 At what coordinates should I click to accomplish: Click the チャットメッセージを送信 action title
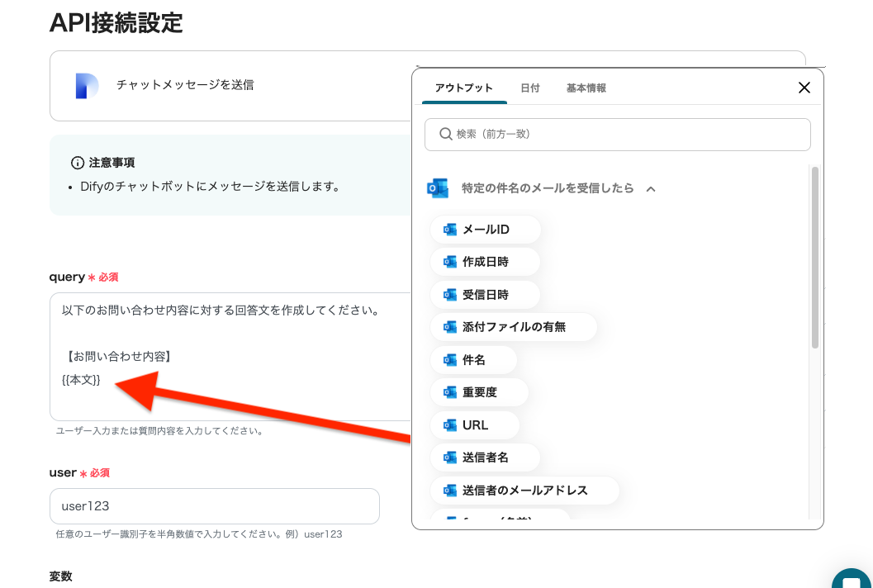[x=185, y=84]
